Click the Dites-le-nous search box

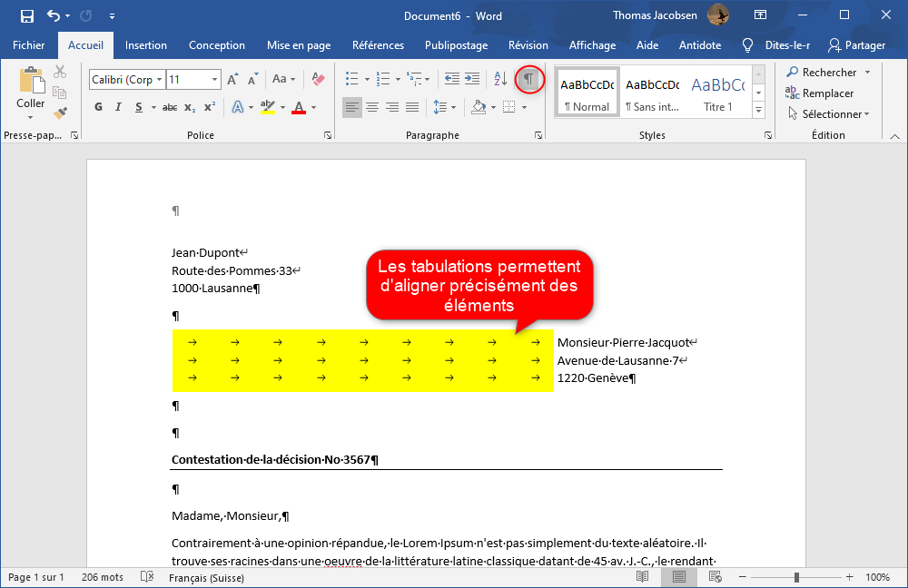point(776,45)
